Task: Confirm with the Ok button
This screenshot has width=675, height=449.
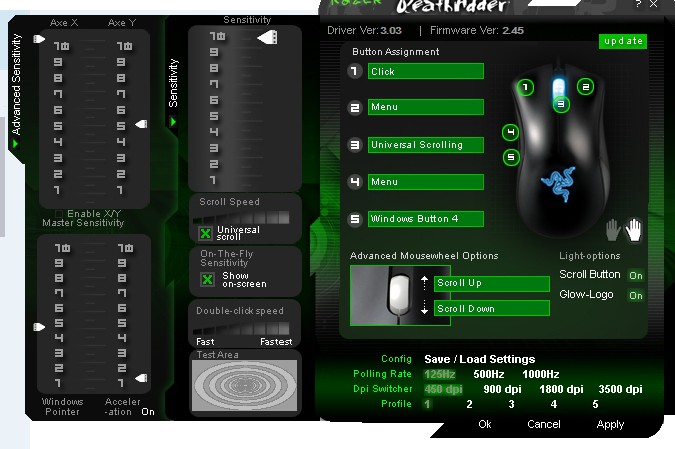Action: pos(485,424)
